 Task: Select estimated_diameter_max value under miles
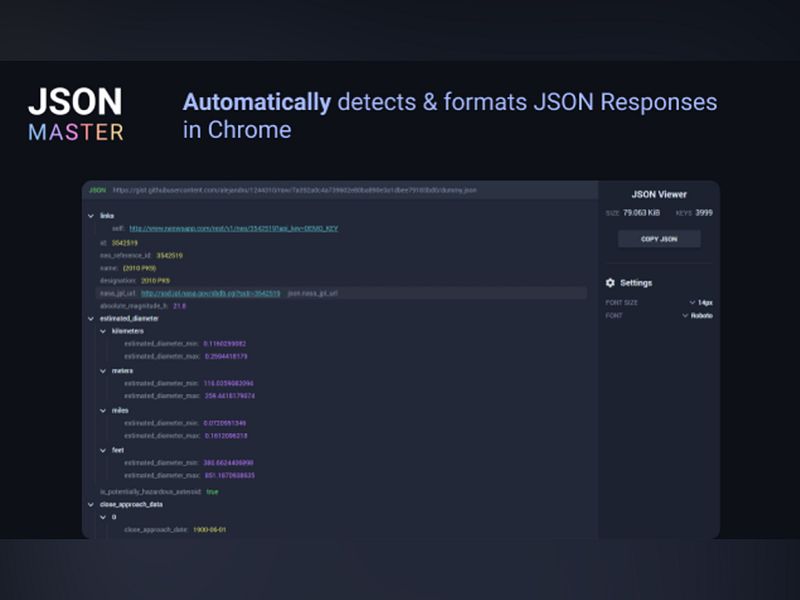coord(226,436)
